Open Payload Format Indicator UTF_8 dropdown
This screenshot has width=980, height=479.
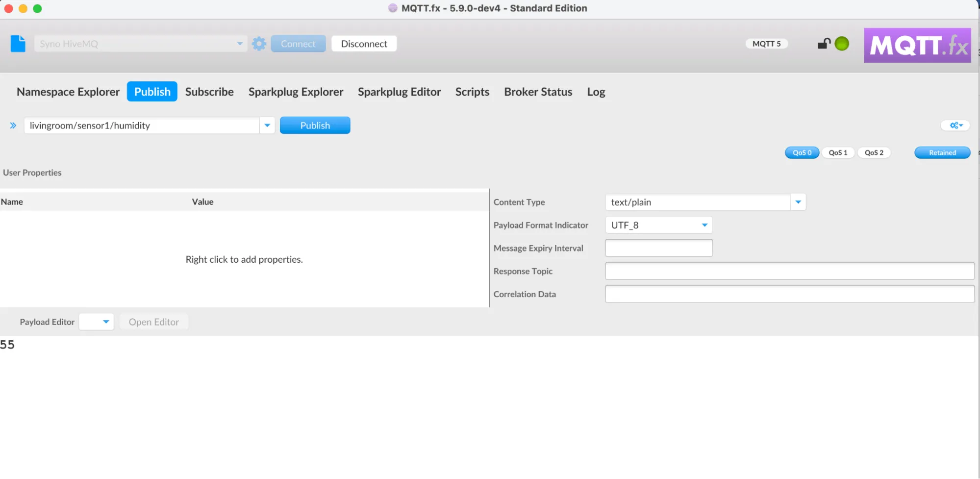pos(659,225)
